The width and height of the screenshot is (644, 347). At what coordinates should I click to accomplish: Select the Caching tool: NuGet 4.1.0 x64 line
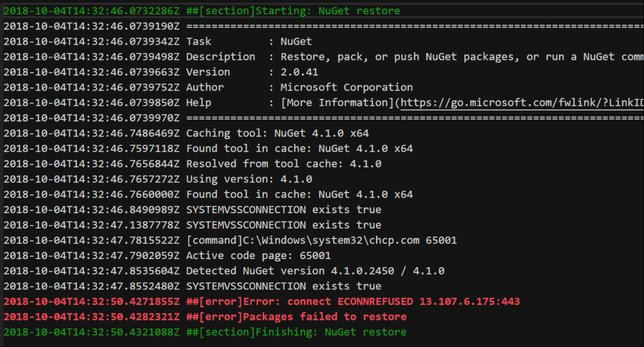tap(186, 133)
